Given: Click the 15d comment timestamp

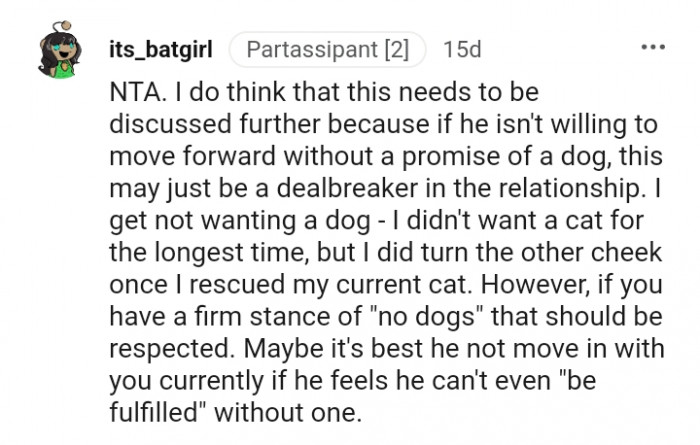Looking at the screenshot, I should tap(461, 48).
